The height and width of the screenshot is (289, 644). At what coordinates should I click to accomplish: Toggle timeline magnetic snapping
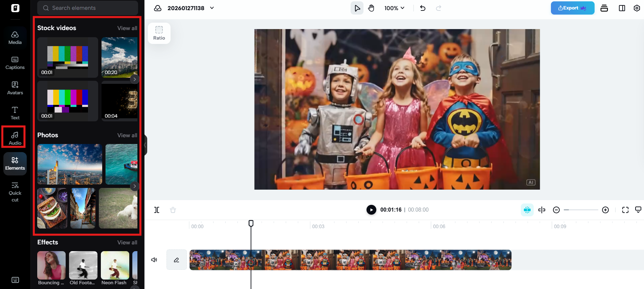pyautogui.click(x=527, y=210)
